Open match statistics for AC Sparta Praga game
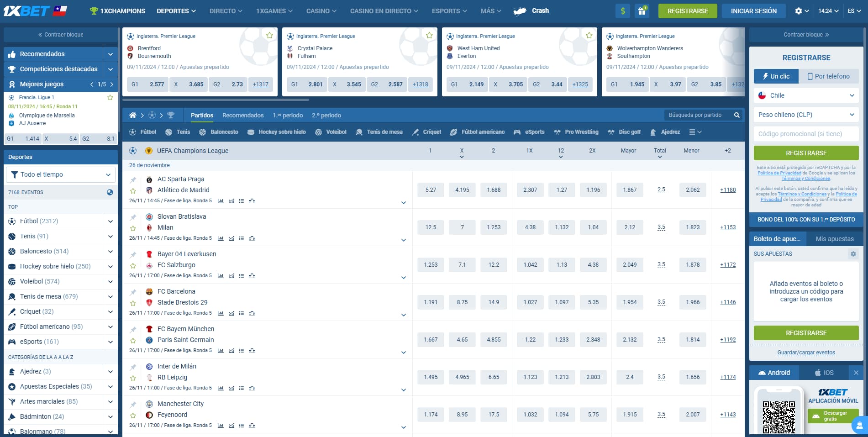Viewport: 868px width, 437px height. (x=221, y=200)
